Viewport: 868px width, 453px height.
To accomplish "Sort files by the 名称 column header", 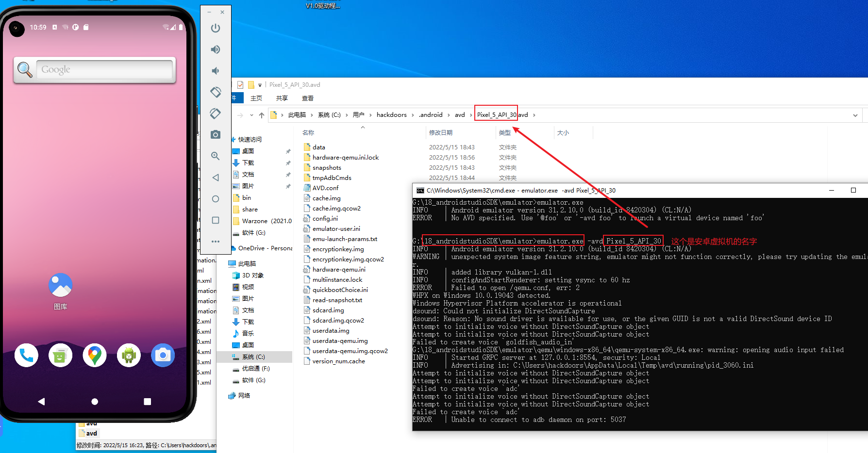I will (x=308, y=132).
